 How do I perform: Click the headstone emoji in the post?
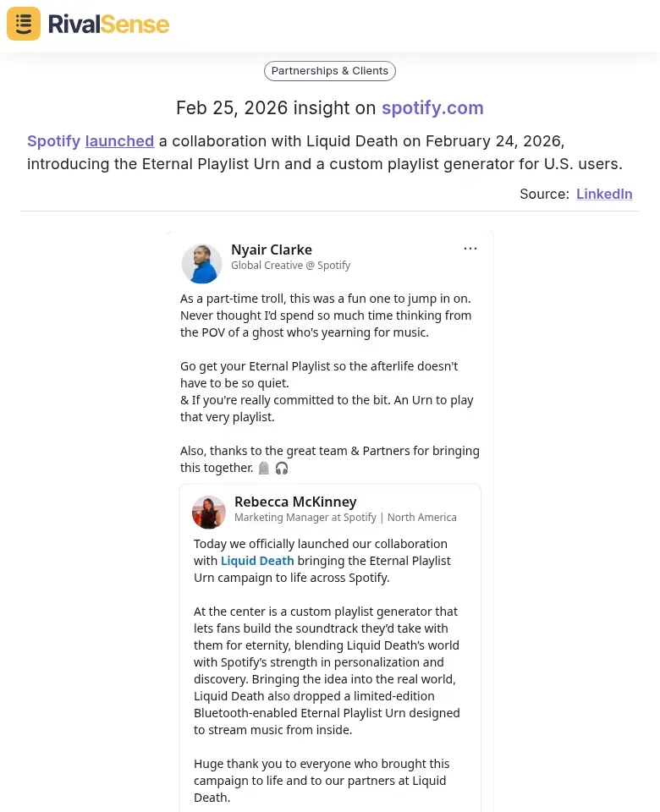click(264, 468)
